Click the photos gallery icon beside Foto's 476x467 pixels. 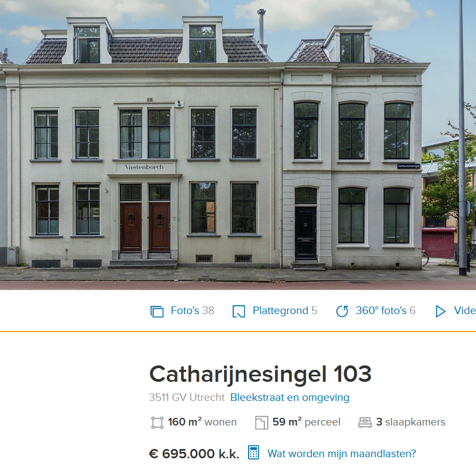[157, 311]
